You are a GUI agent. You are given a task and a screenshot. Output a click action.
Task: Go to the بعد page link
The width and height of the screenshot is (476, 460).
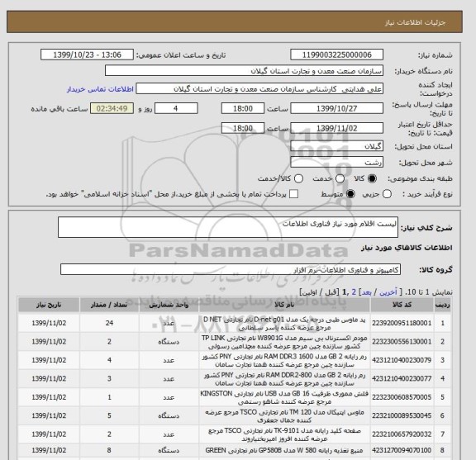coord(366,292)
